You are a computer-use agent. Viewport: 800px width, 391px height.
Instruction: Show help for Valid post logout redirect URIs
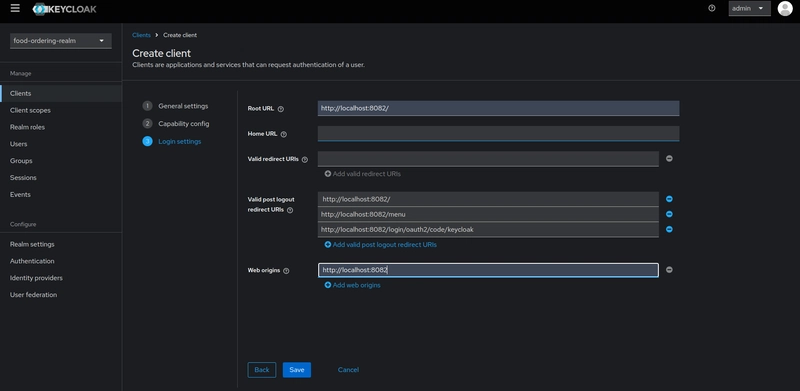coord(290,210)
